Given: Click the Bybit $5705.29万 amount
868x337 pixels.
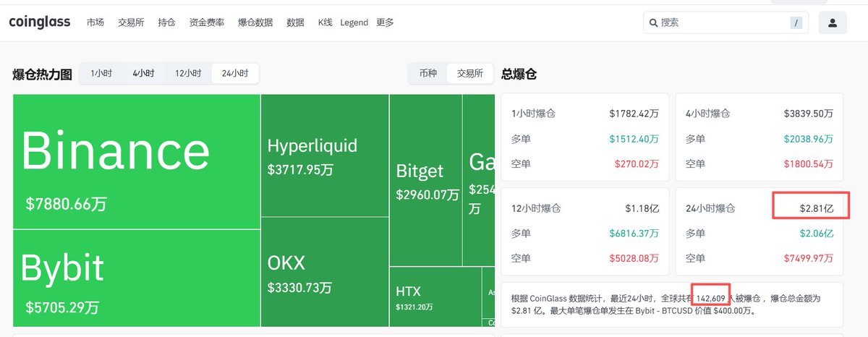Looking at the screenshot, I should pyautogui.click(x=62, y=307).
